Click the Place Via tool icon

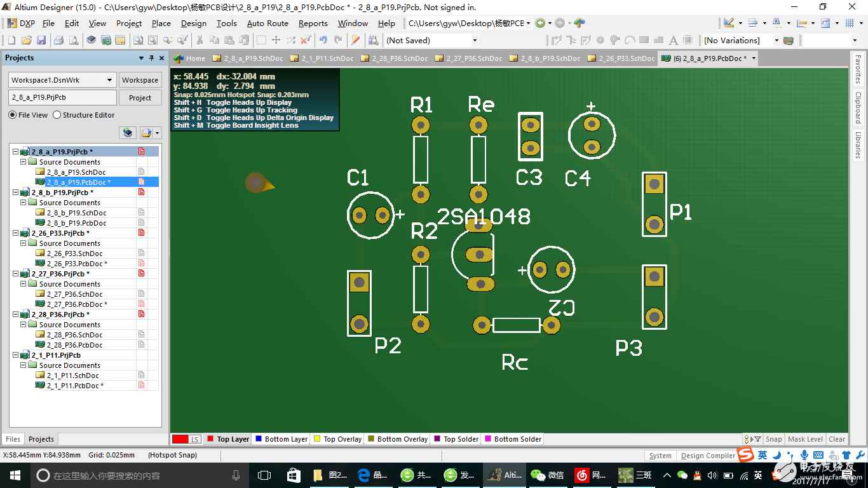[x=614, y=40]
